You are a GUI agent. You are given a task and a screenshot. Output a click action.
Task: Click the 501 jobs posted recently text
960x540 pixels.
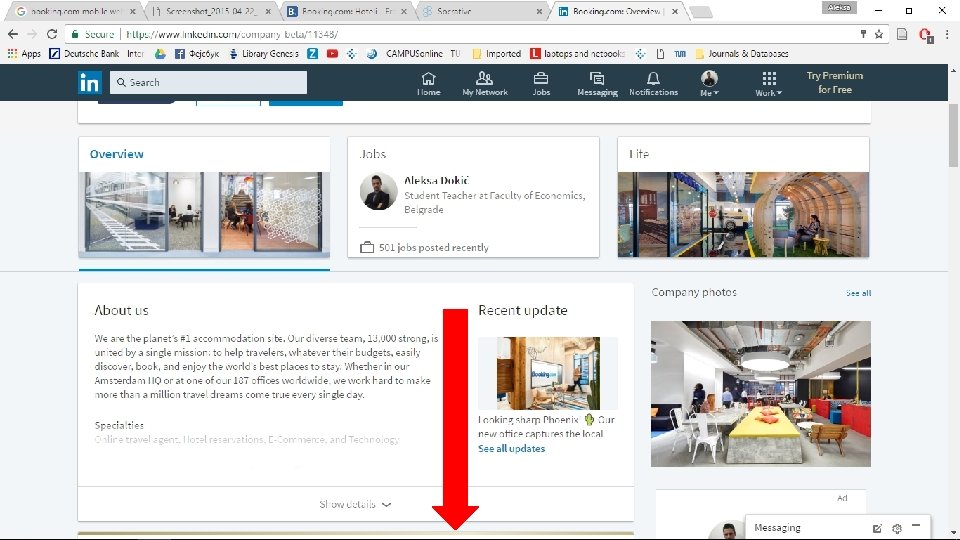click(433, 247)
